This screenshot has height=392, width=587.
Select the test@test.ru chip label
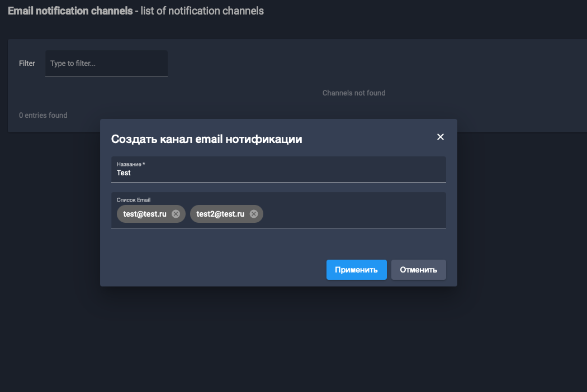(x=145, y=214)
